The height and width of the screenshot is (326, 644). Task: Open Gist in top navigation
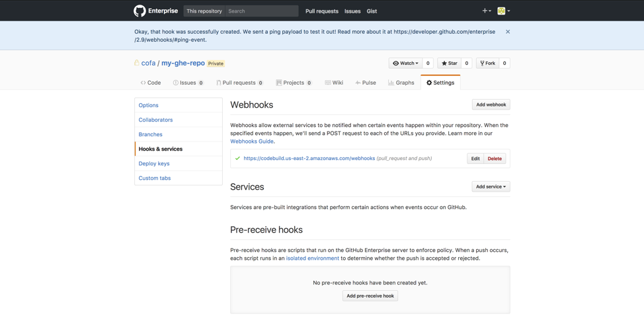point(372,11)
